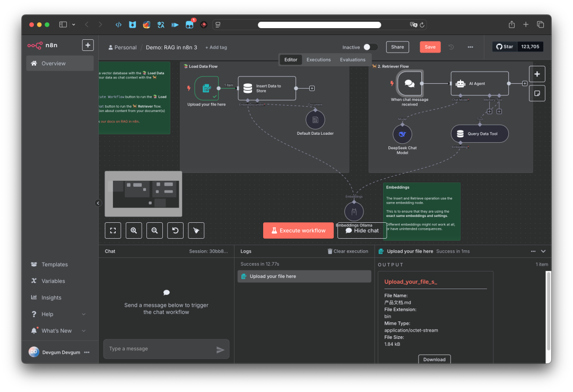The height and width of the screenshot is (392, 573).
Task: Select the Embeddings Ollama node
Action: (x=354, y=212)
